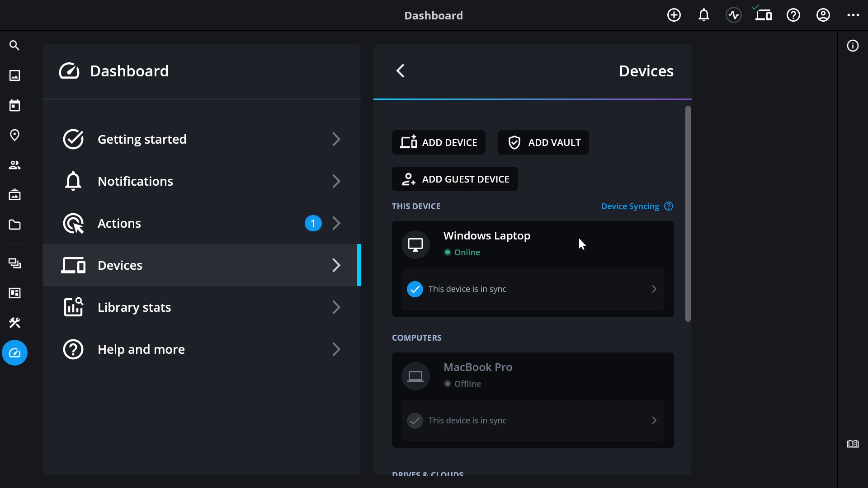Expand Windows Laptop sync details chevron
Viewport: 868px width, 488px height.
pos(654,289)
